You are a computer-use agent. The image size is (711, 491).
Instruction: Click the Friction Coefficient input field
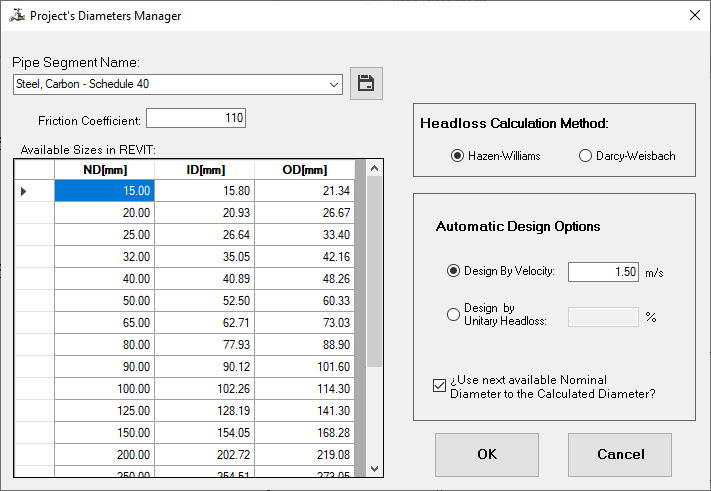[x=196, y=118]
